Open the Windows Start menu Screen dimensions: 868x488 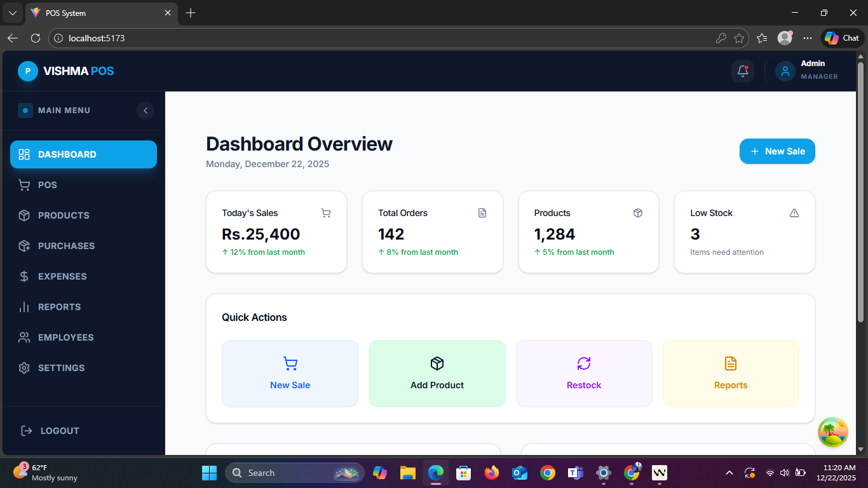(x=209, y=473)
